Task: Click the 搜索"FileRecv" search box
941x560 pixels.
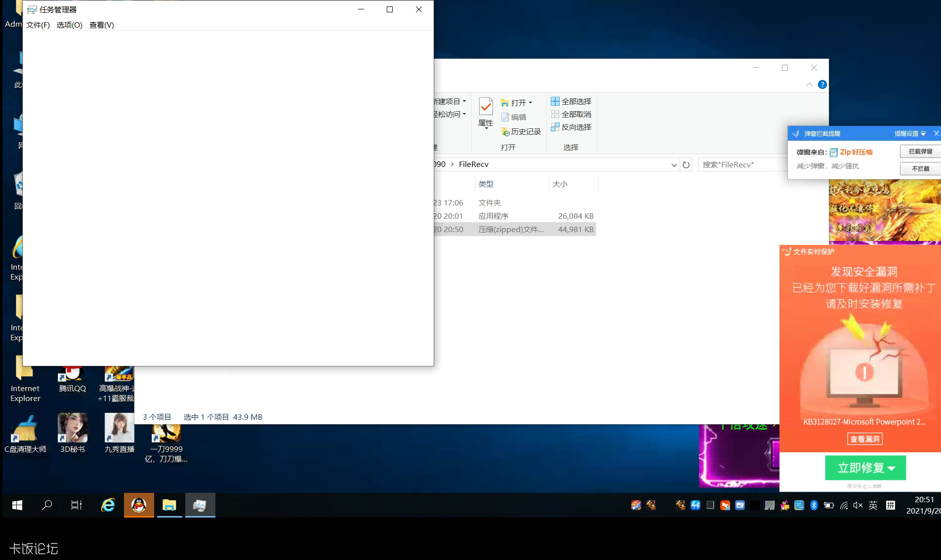Action: point(742,164)
